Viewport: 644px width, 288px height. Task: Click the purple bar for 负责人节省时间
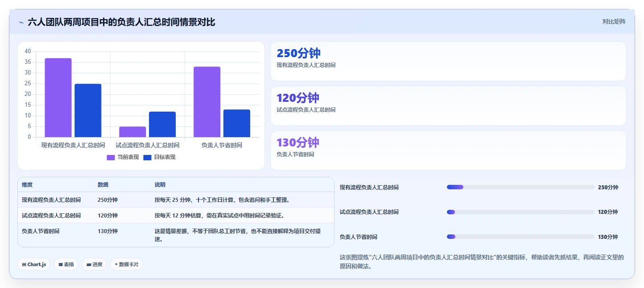[x=207, y=102]
